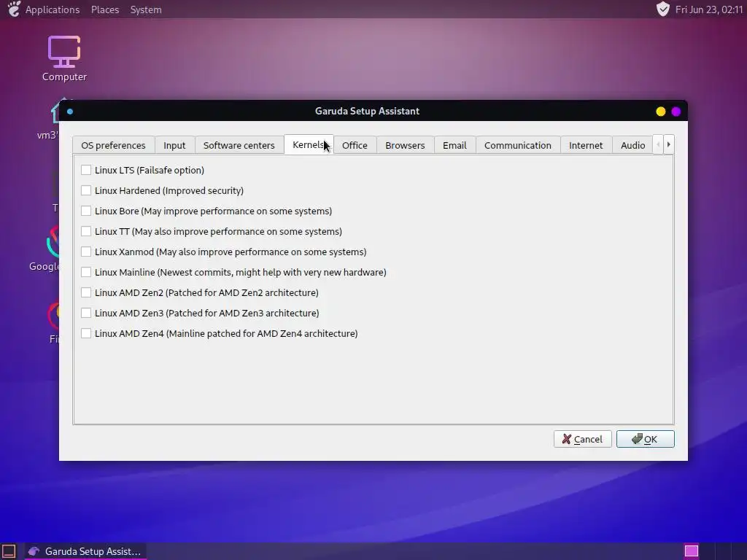Viewport: 747px width, 560px height.
Task: Open the clock showing Fri Jun 23
Action: point(709,9)
